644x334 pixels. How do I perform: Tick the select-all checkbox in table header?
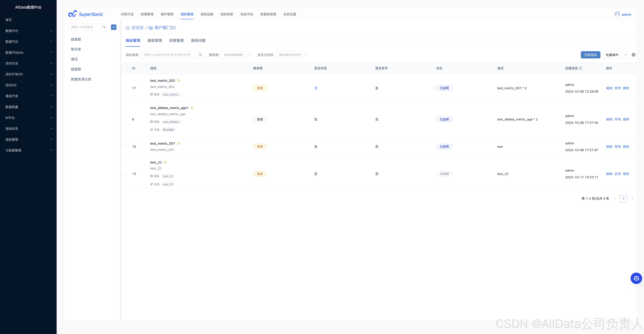click(x=125, y=68)
